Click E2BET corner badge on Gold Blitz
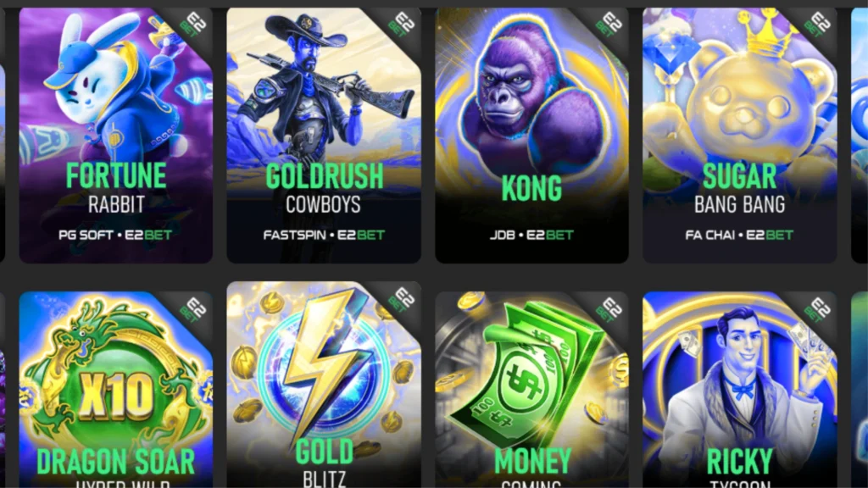This screenshot has width=868, height=488. tap(401, 299)
